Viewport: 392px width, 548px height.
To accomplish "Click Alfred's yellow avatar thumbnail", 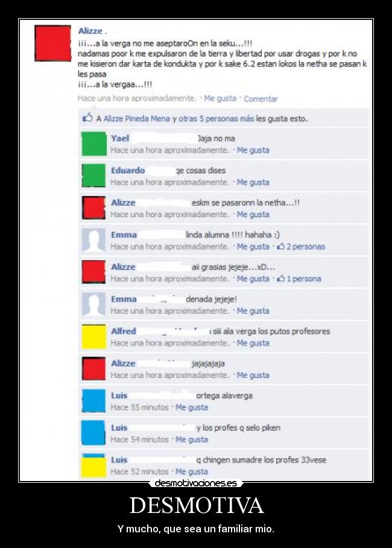I will pos(93,337).
